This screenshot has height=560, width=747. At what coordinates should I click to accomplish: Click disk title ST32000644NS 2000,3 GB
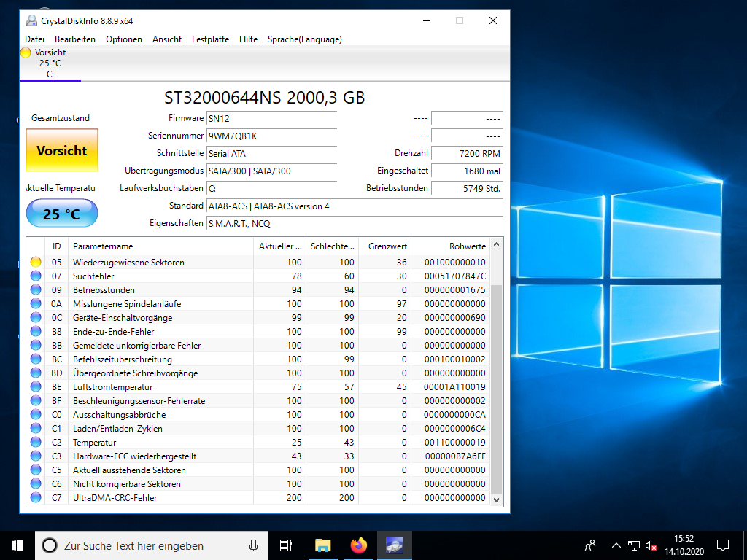pyautogui.click(x=264, y=98)
